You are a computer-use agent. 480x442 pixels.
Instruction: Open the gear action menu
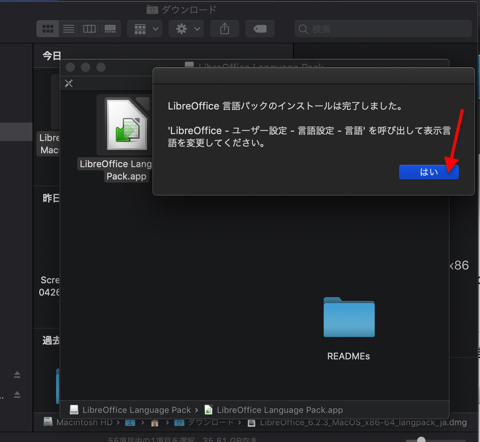[x=186, y=29]
